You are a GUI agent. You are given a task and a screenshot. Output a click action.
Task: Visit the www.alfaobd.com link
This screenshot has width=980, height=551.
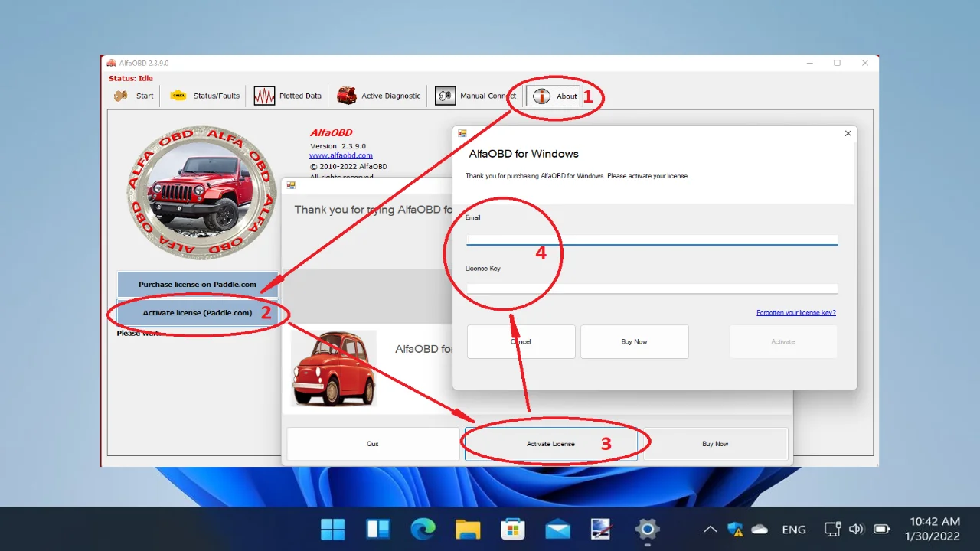click(341, 155)
